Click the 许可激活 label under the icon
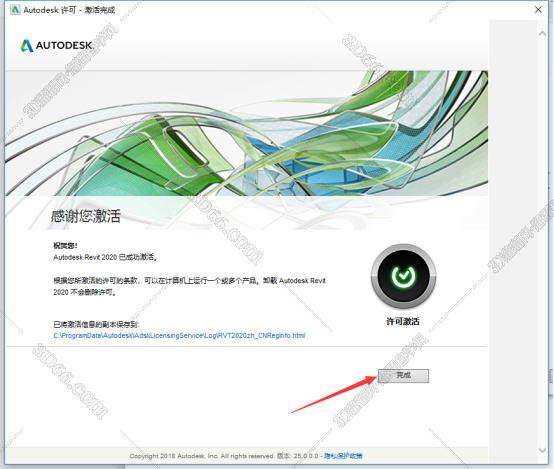Screen dimensions: 554x469 (403, 321)
